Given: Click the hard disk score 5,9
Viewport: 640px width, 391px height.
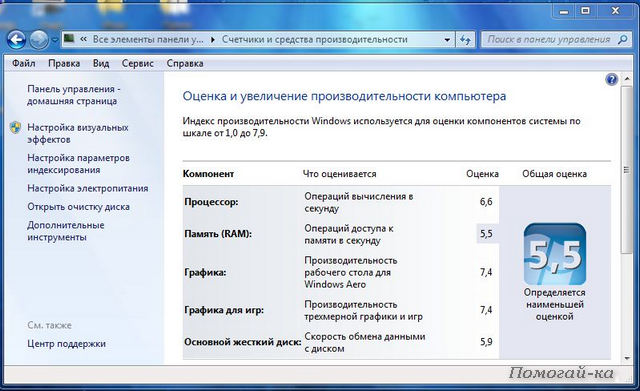Looking at the screenshot, I should [486, 342].
